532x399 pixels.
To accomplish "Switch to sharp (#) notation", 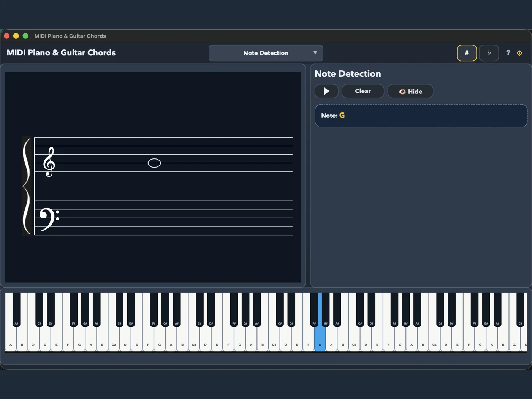I will [467, 53].
